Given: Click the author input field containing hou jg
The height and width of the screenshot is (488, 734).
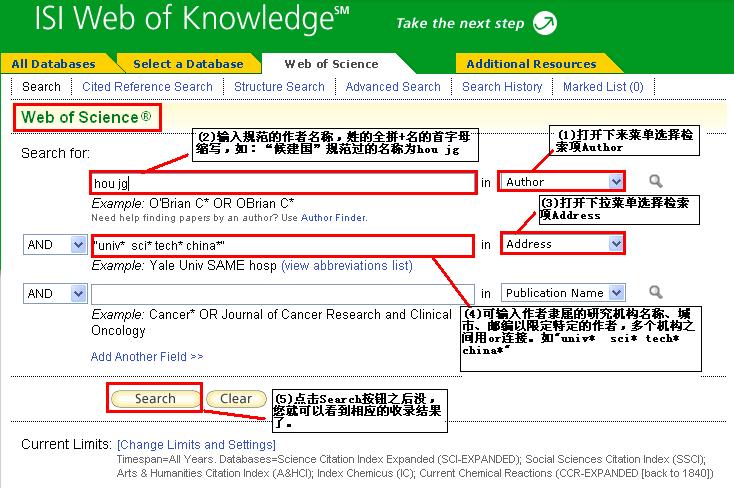Looking at the screenshot, I should 283,183.
